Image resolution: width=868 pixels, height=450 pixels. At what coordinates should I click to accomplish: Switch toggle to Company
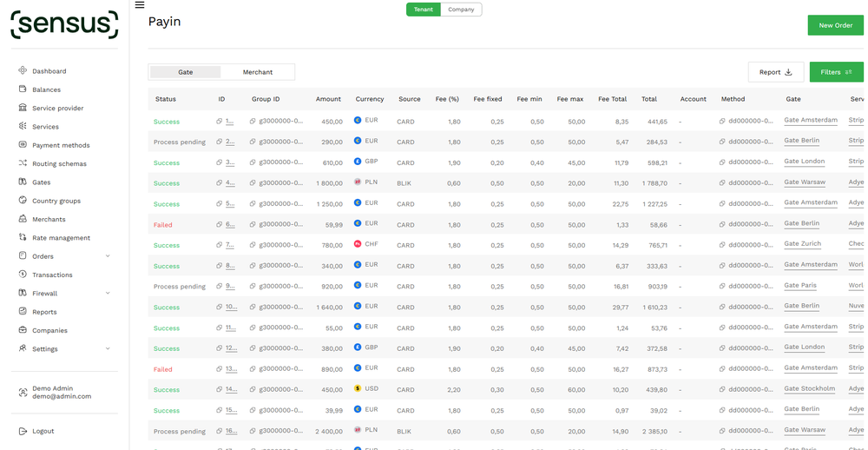pos(461,10)
